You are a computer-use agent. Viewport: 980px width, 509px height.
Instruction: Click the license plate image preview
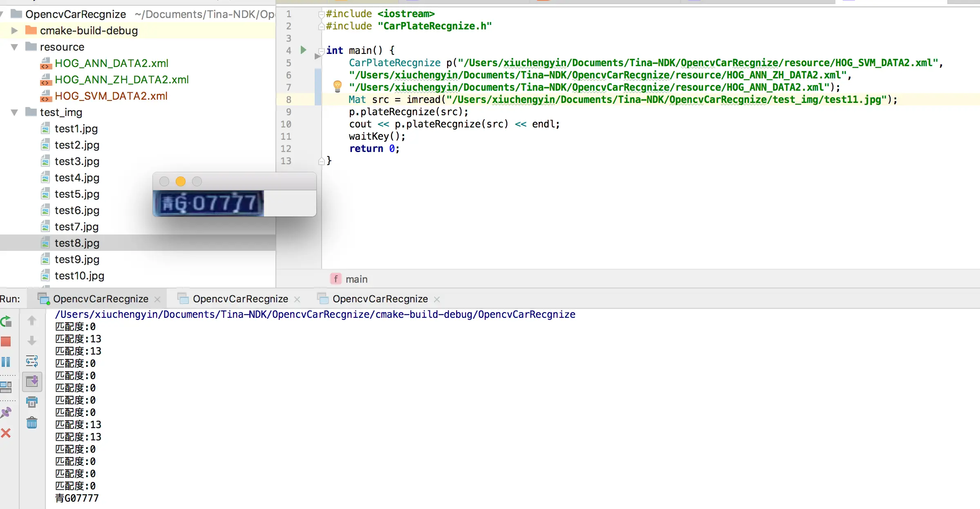208,203
